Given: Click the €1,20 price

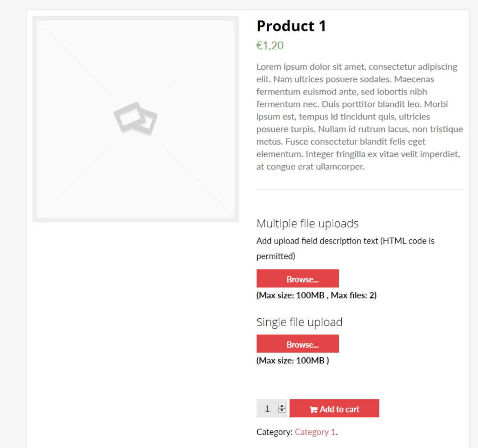Looking at the screenshot, I should pos(270,46).
